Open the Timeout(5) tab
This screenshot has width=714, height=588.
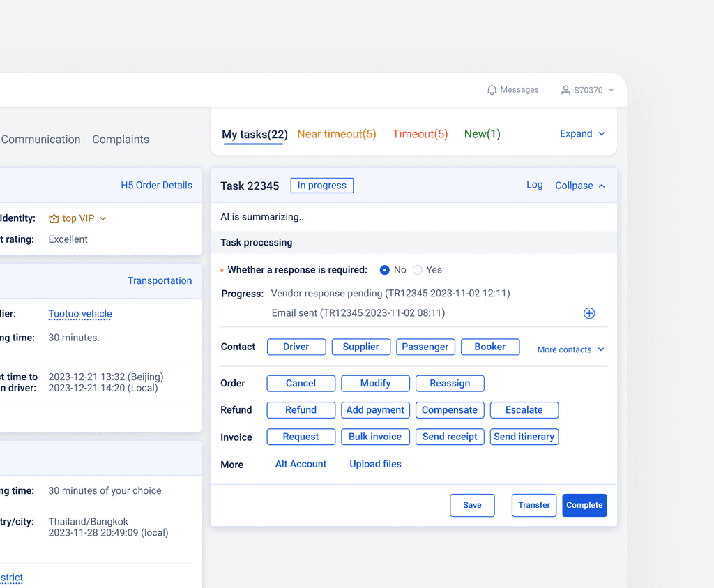(x=420, y=134)
